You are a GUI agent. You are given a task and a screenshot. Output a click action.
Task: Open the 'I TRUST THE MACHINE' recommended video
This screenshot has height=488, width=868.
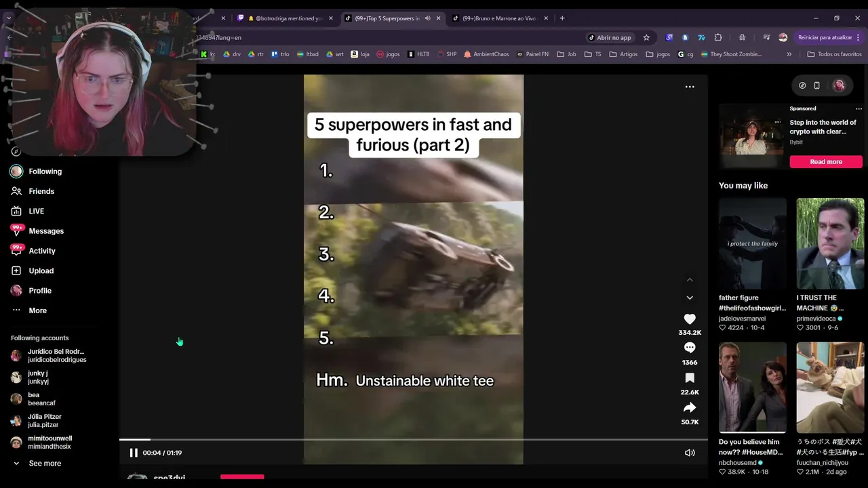tap(830, 243)
